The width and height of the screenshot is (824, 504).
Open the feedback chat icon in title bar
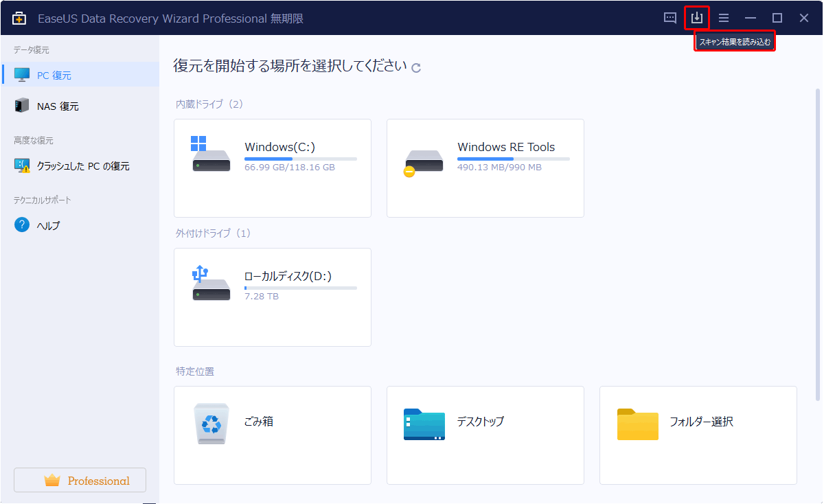670,18
